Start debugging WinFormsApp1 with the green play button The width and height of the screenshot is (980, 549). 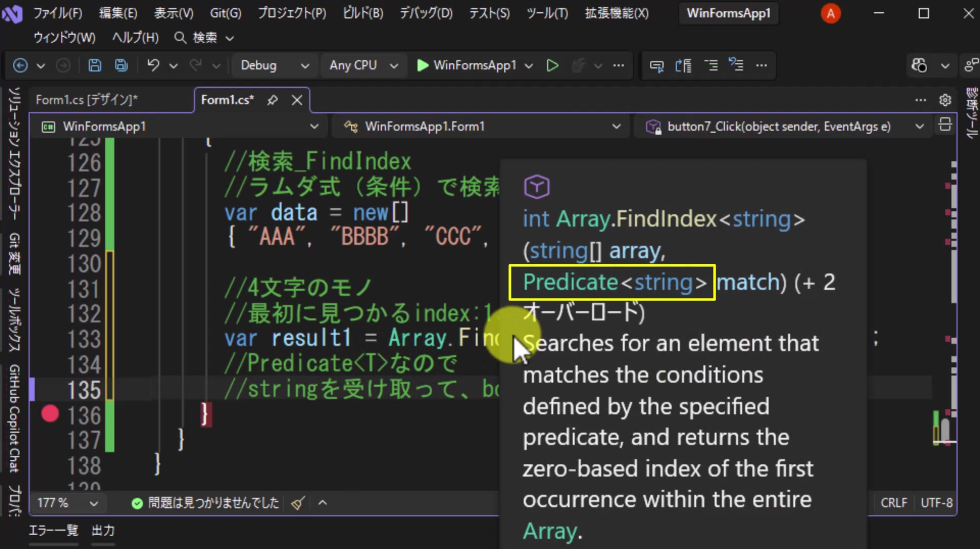point(467,65)
